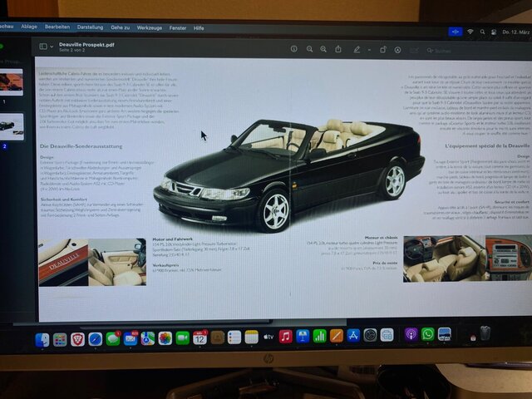The image size is (532, 399).
Task: Open Notes from the Dock
Action: (251, 337)
